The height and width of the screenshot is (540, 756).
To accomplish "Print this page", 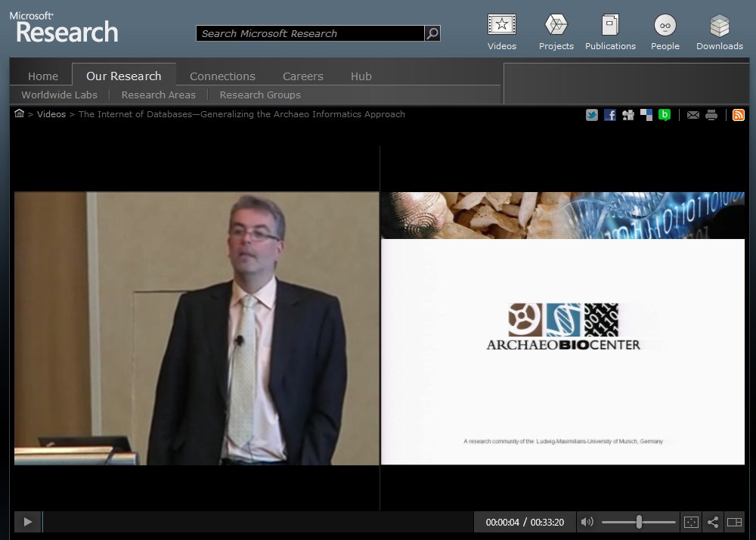I will click(x=711, y=115).
